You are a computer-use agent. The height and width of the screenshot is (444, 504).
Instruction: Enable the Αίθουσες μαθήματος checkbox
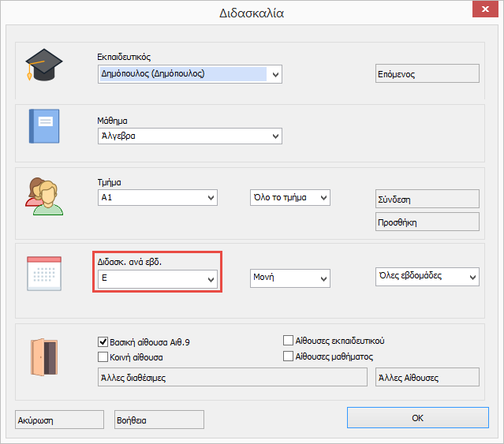pos(289,356)
